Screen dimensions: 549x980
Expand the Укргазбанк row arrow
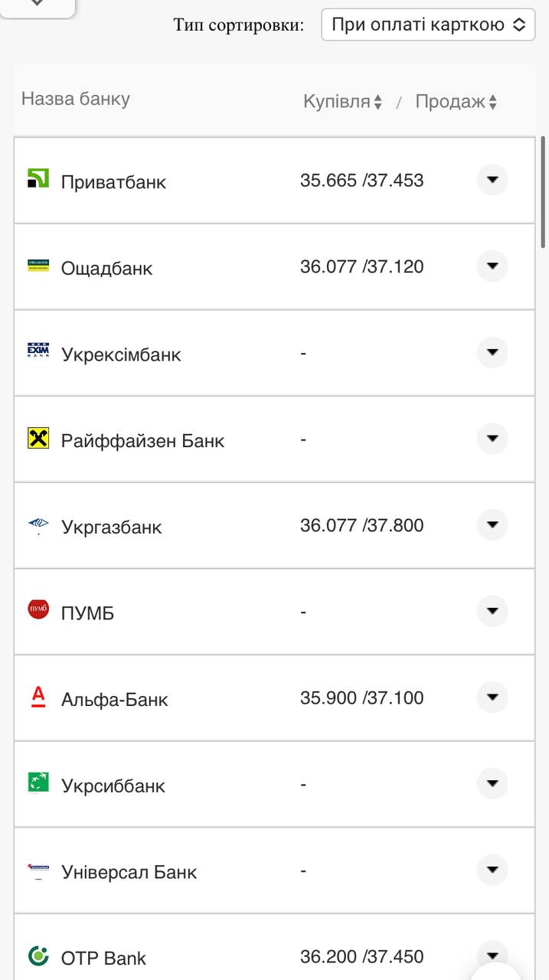[x=492, y=524]
